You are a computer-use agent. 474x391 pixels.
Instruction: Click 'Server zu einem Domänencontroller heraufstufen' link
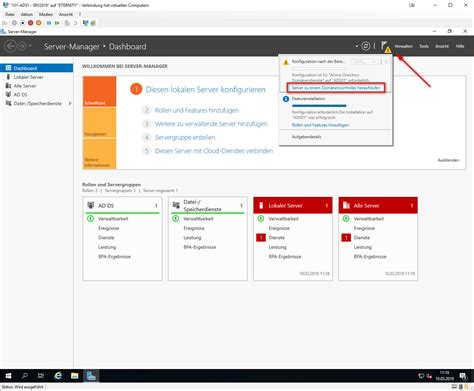point(336,88)
